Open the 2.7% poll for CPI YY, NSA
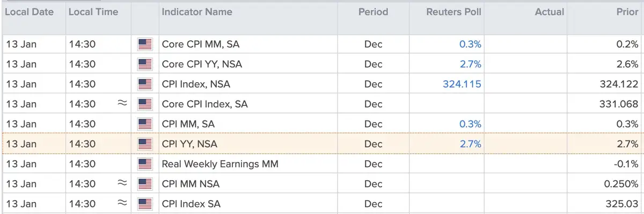The width and height of the screenshot is (644, 214). (470, 144)
